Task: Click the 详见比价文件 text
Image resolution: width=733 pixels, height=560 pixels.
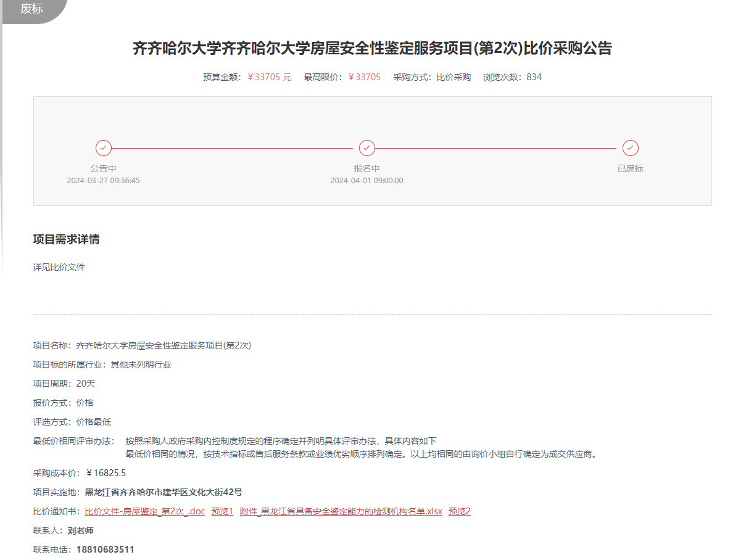Action: coord(59,267)
